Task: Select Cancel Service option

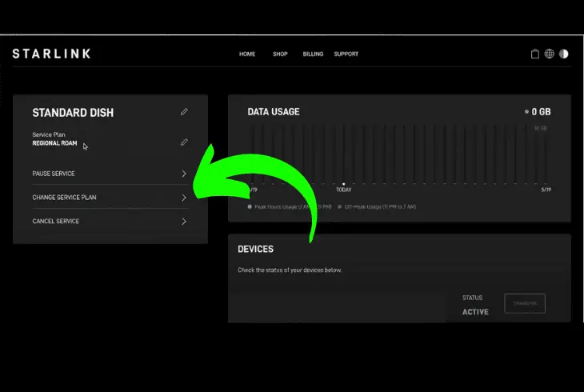Action: click(x=110, y=222)
